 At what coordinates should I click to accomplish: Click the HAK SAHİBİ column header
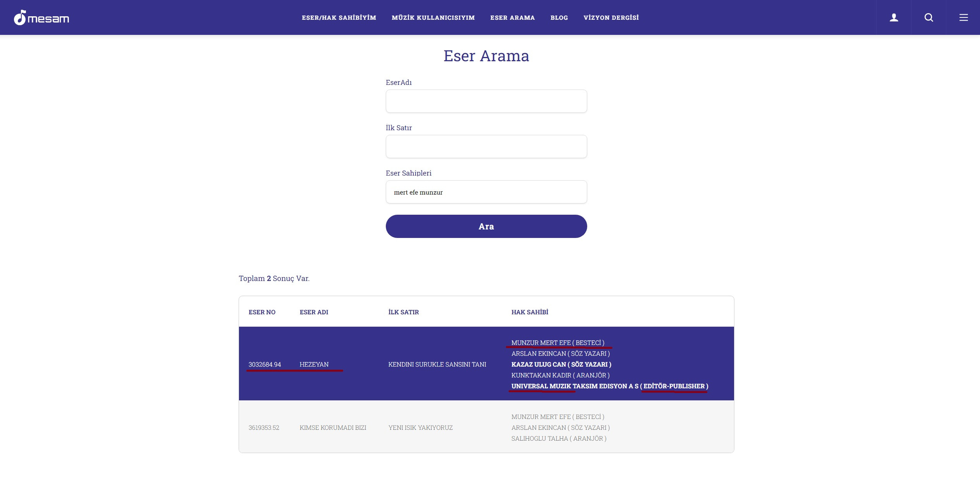pos(530,312)
